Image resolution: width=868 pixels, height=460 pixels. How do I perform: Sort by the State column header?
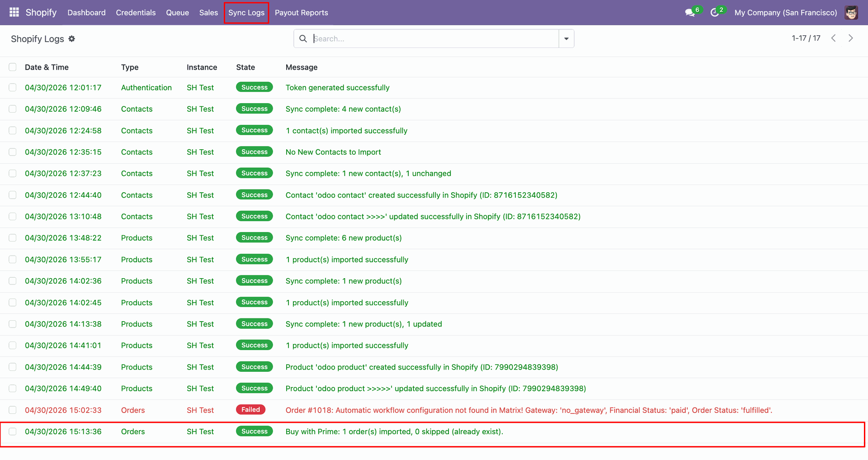tap(245, 67)
